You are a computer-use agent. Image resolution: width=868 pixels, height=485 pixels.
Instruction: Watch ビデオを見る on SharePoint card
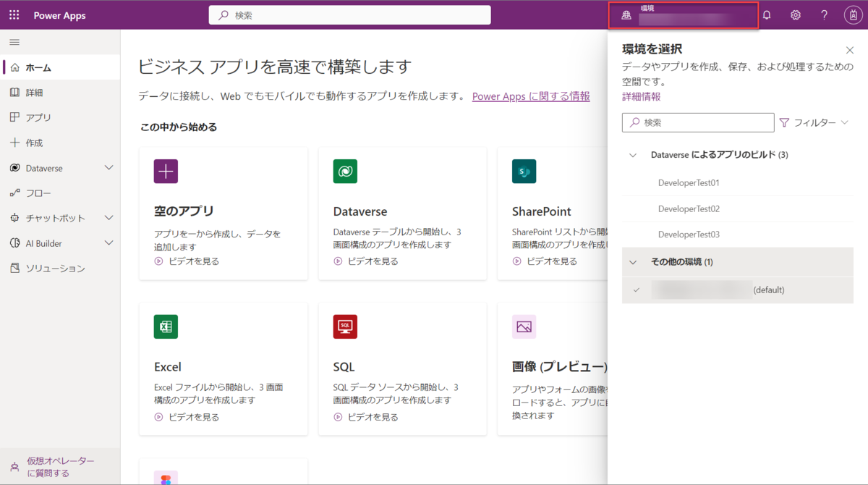click(545, 261)
